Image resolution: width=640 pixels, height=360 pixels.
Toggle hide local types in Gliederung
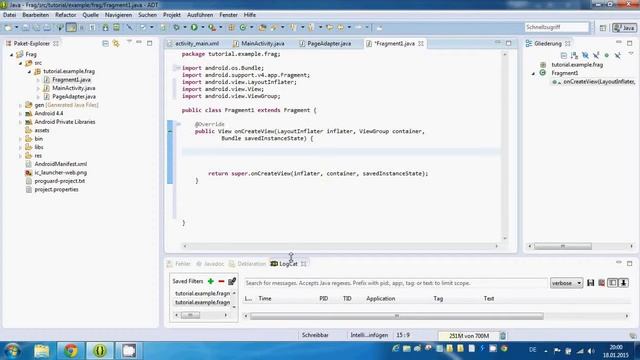618,55
